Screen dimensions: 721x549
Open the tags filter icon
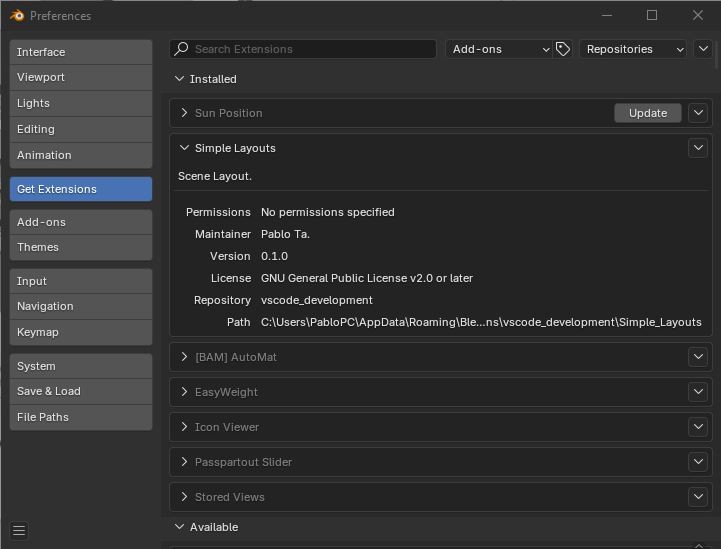pos(563,49)
